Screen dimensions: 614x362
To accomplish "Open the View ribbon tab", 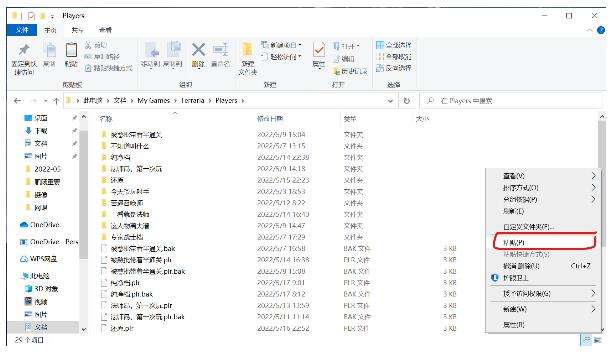I will [x=105, y=30].
